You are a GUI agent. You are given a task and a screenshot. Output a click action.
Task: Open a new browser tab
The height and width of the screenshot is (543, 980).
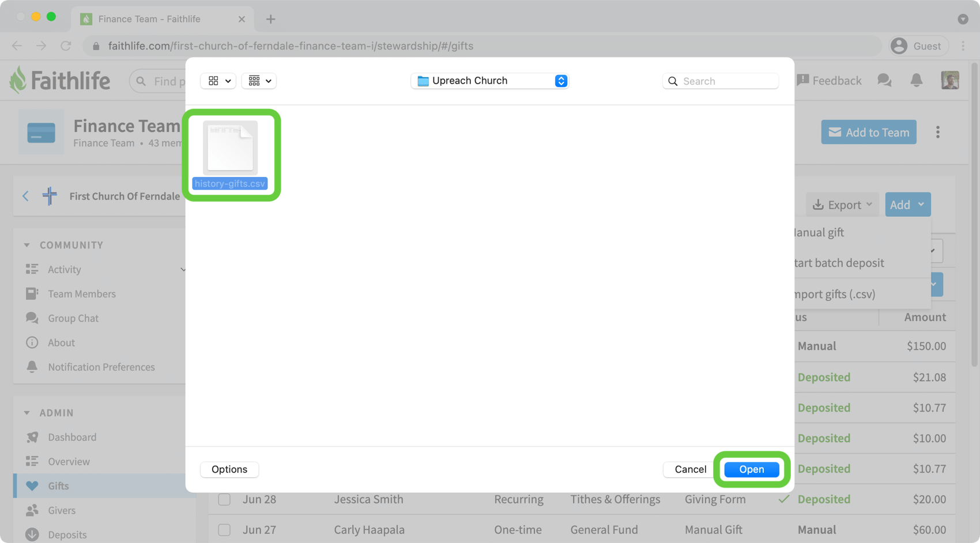(270, 19)
